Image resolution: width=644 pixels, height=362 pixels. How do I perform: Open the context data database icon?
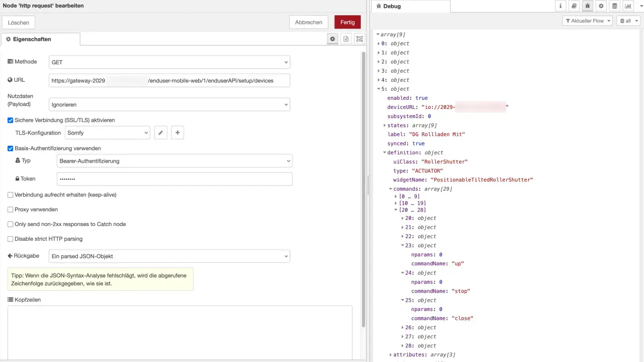coord(615,6)
